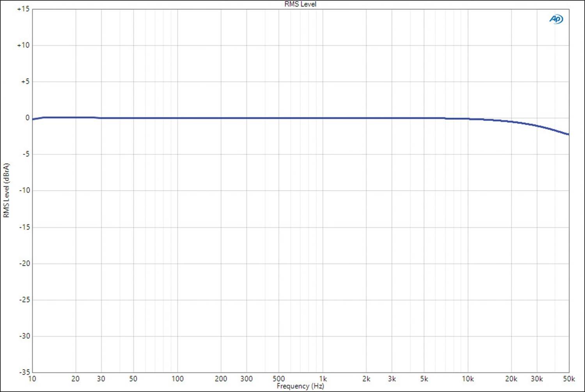Click the +15 y-axis value
This screenshot has width=585, height=392.
(23, 9)
